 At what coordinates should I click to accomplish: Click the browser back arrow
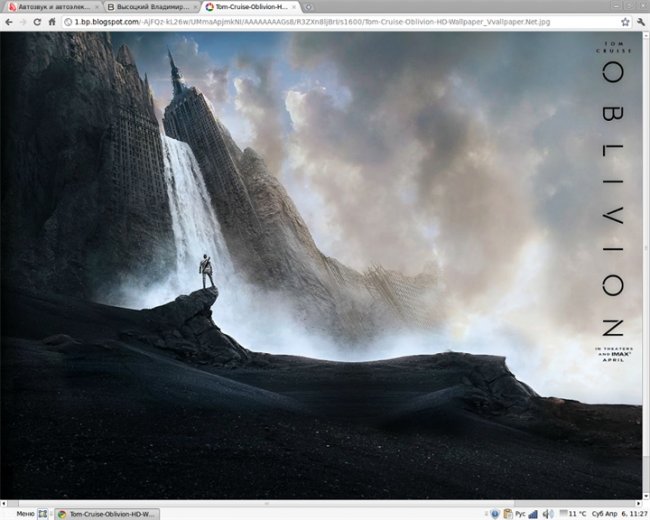9,21
